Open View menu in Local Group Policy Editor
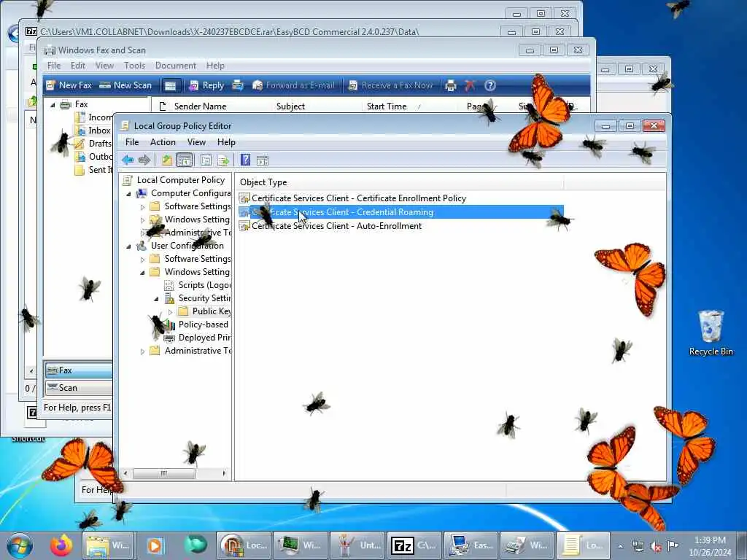747x560 pixels. click(x=196, y=142)
